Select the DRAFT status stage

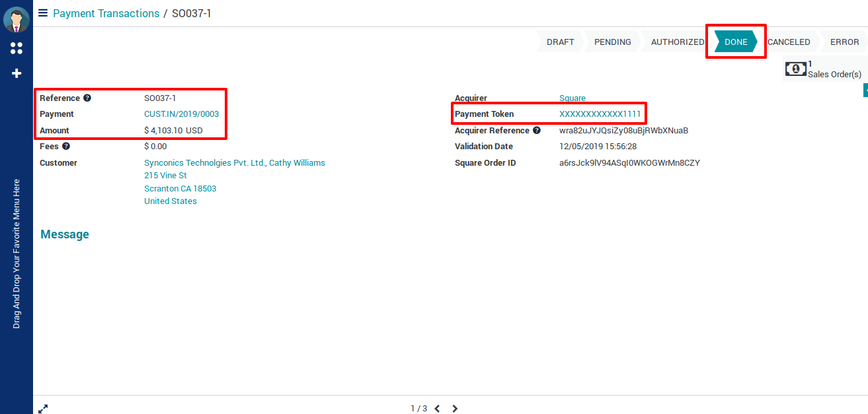(x=560, y=42)
